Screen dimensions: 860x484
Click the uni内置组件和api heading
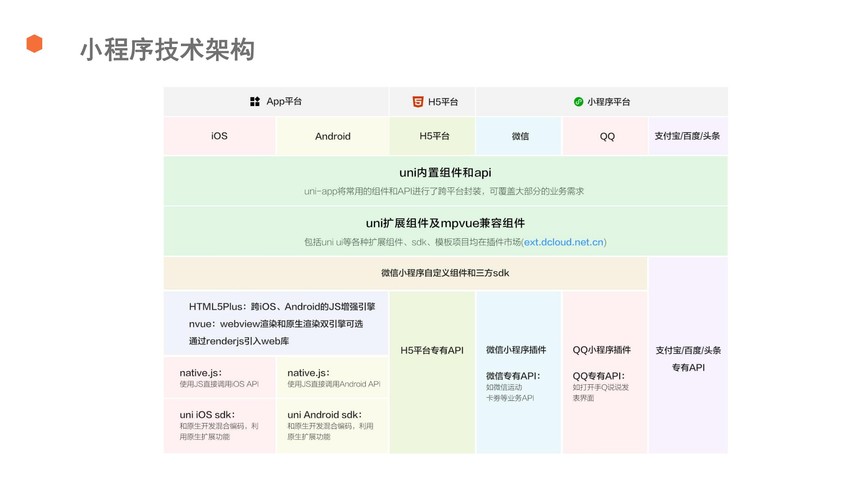click(445, 172)
